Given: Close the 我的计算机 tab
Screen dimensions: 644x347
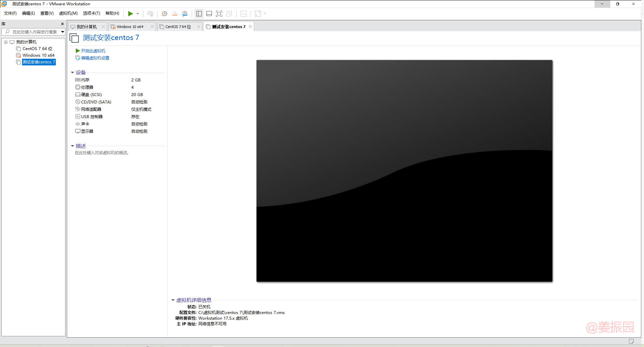Looking at the screenshot, I should pyautogui.click(x=103, y=27).
